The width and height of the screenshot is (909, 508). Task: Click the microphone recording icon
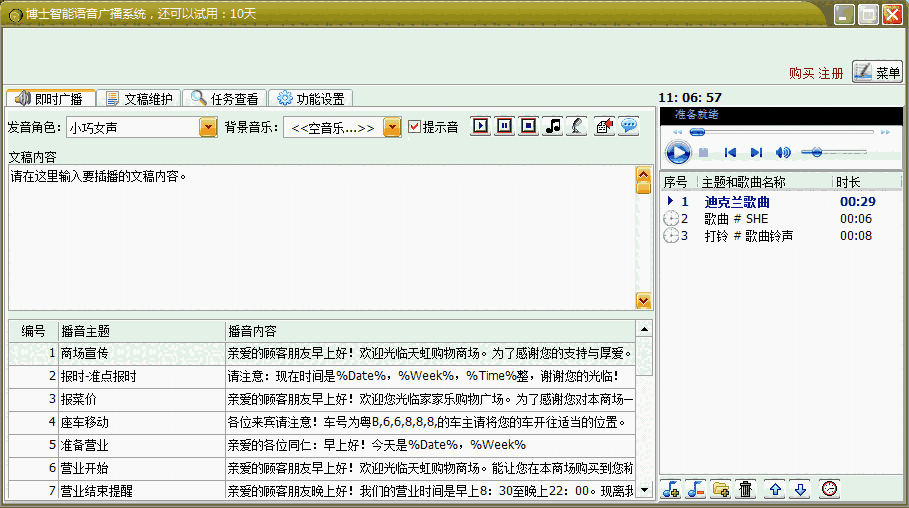(x=577, y=126)
